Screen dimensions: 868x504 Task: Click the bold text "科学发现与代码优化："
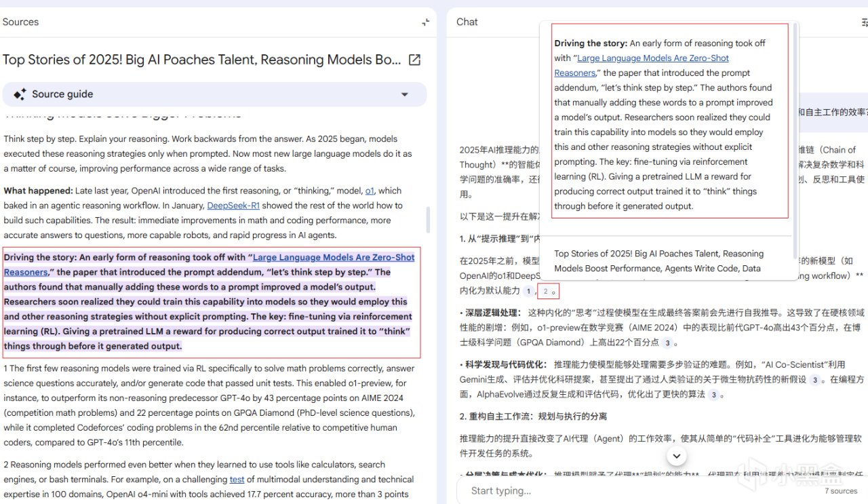[x=507, y=365]
